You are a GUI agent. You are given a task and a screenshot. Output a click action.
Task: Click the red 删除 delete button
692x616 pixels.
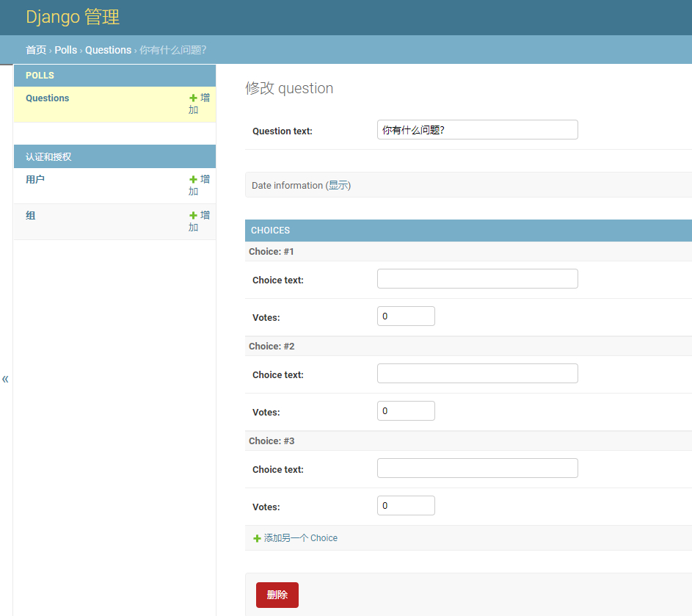(x=277, y=595)
